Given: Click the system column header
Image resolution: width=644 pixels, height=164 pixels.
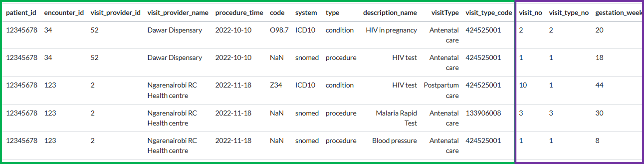Looking at the screenshot, I should 306,13.
